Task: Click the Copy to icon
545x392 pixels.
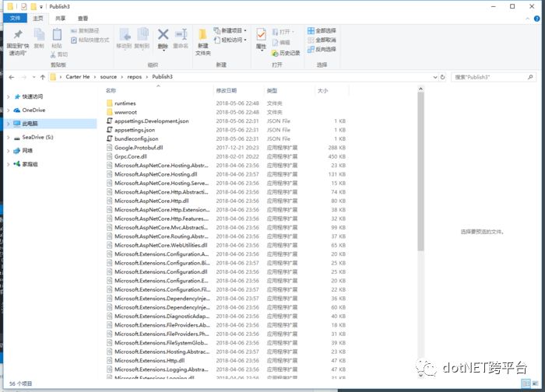Action: point(142,35)
